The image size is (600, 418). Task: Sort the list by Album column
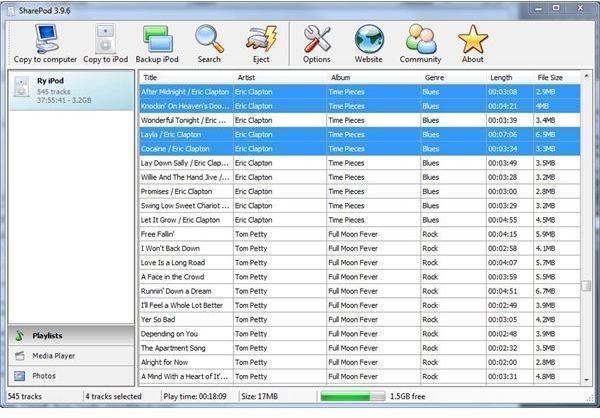click(373, 77)
